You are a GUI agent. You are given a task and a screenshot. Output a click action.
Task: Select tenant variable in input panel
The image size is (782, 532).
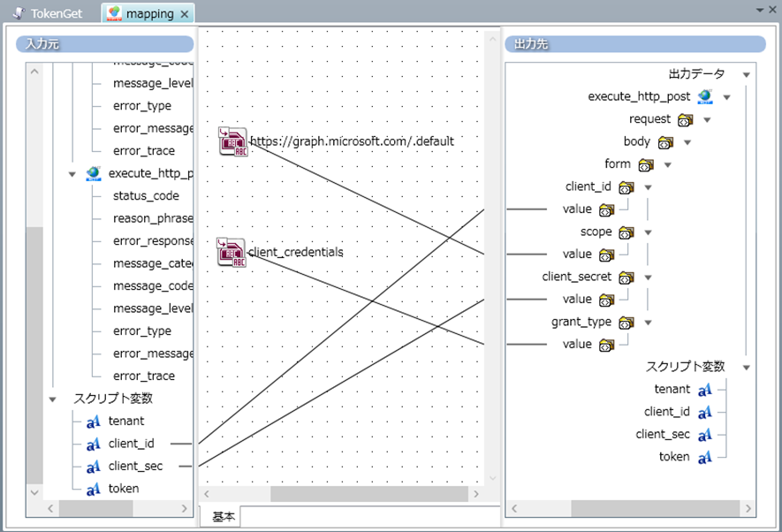pyautogui.click(x=125, y=422)
